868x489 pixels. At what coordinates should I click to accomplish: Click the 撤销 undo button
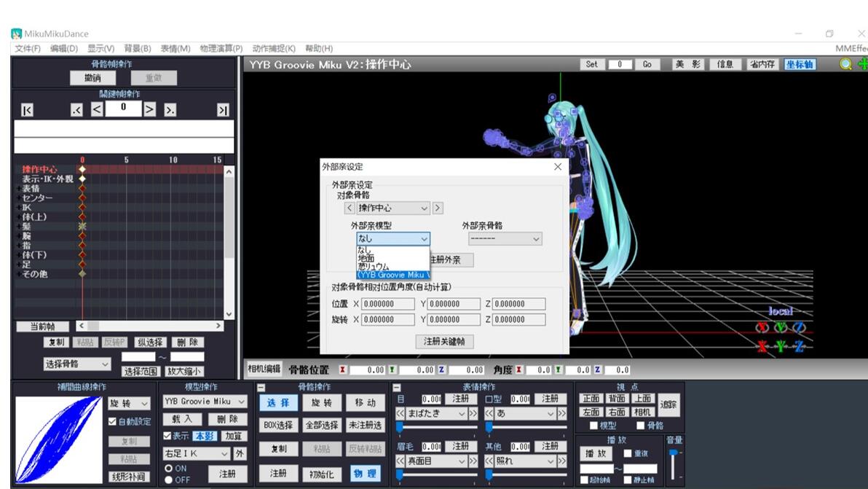coord(92,78)
